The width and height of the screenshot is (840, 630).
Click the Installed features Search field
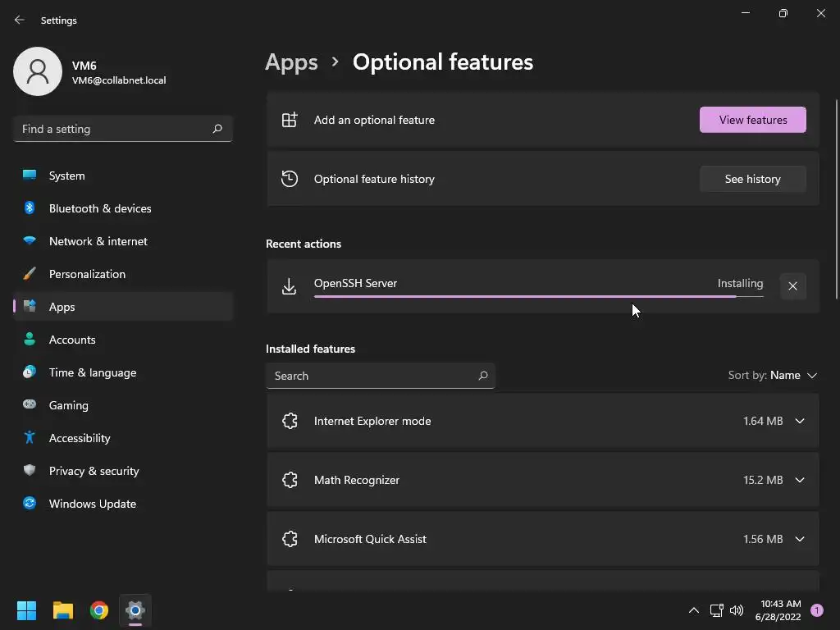point(373,376)
